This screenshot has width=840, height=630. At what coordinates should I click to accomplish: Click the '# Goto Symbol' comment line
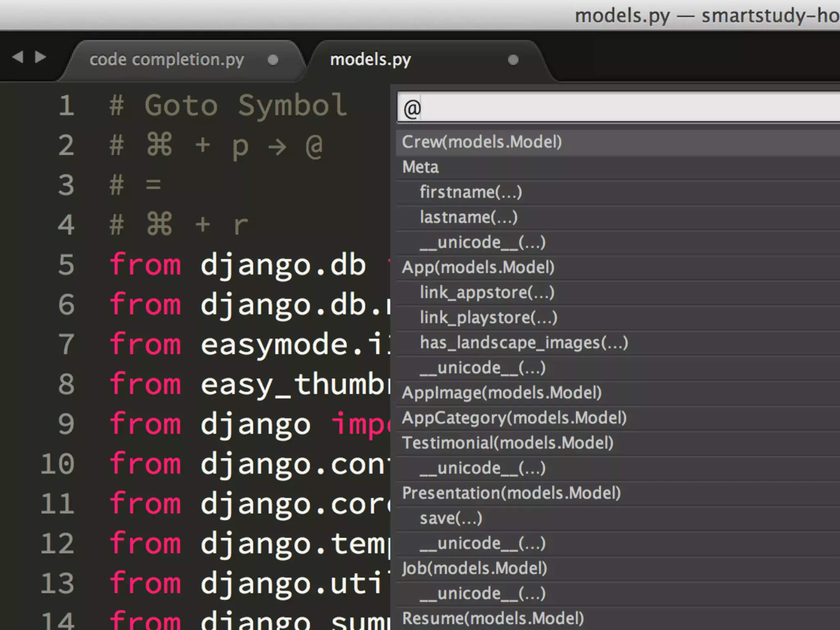click(x=228, y=106)
